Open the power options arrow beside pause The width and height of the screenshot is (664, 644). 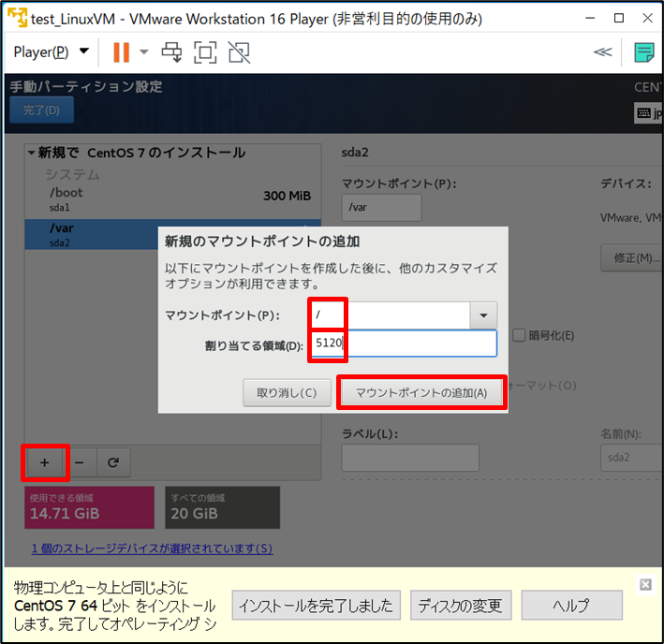point(144,52)
